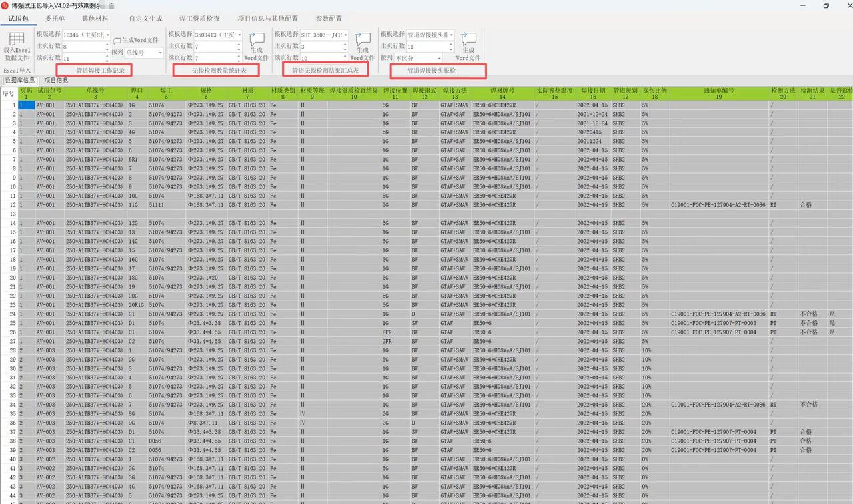Switch to the 试压包 tab
Viewport: 853px width, 504px height.
point(18,19)
